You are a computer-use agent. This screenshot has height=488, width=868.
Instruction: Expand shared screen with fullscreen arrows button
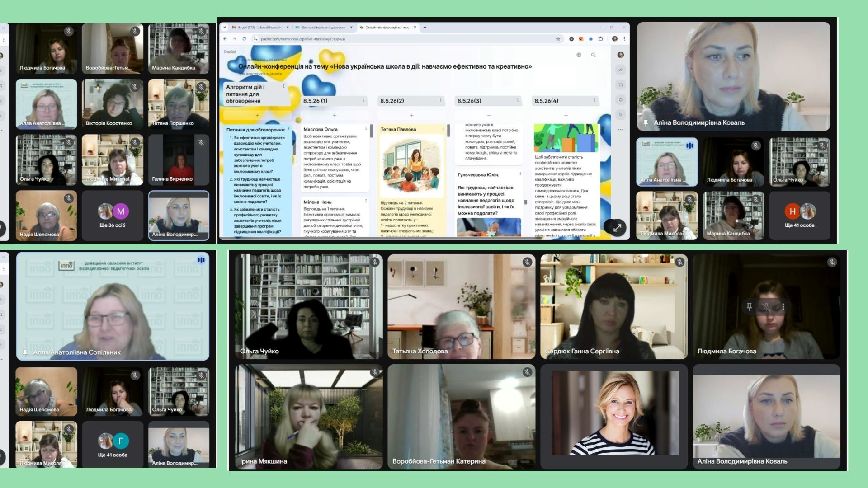point(617,228)
